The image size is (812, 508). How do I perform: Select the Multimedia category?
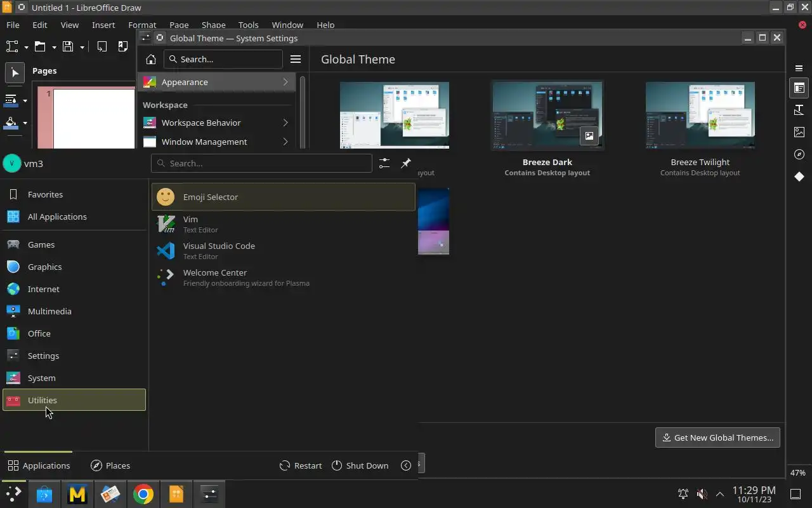point(74,311)
